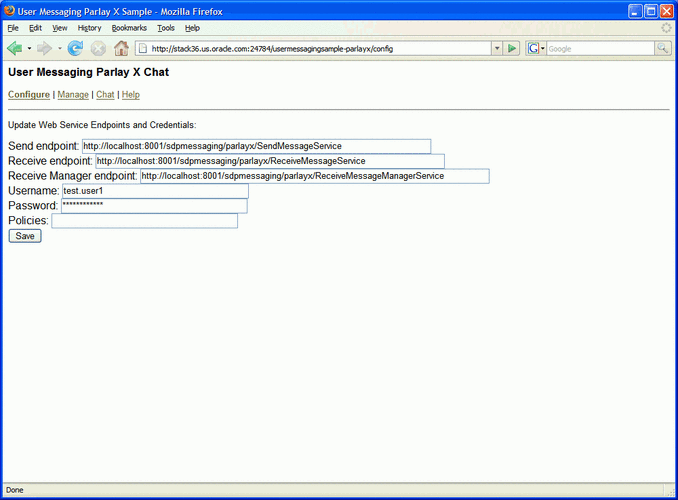Open the Tools menu
The width and height of the screenshot is (678, 500).
pyautogui.click(x=166, y=28)
